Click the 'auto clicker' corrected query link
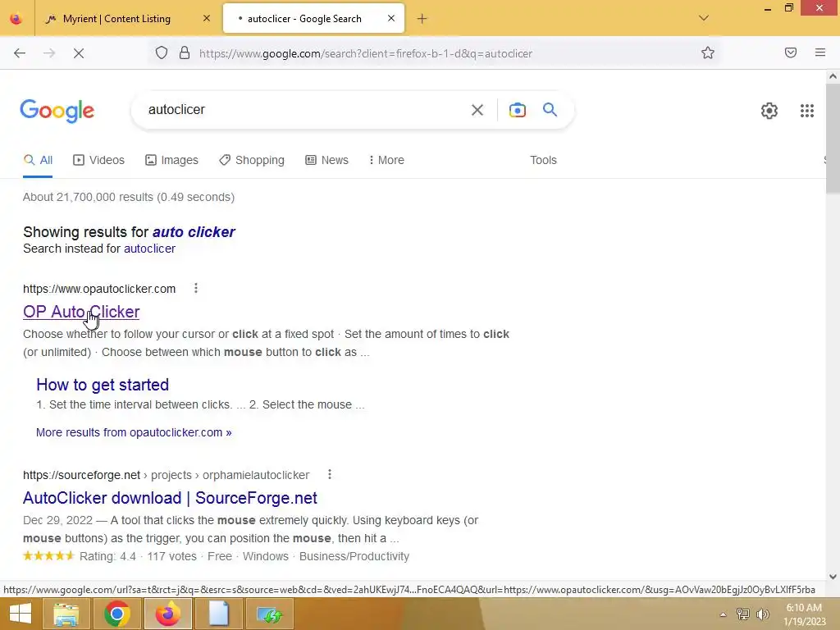 click(x=194, y=232)
